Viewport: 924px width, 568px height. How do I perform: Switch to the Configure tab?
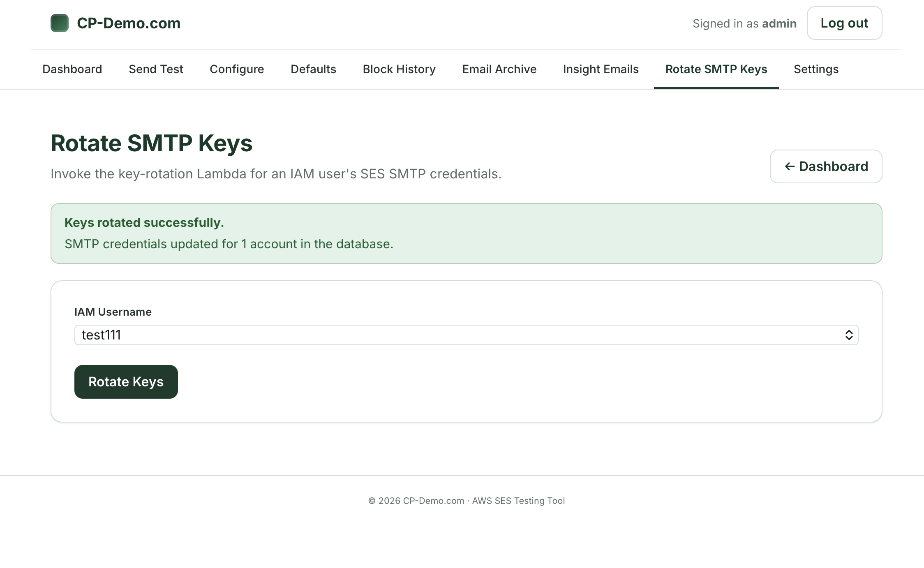237,69
